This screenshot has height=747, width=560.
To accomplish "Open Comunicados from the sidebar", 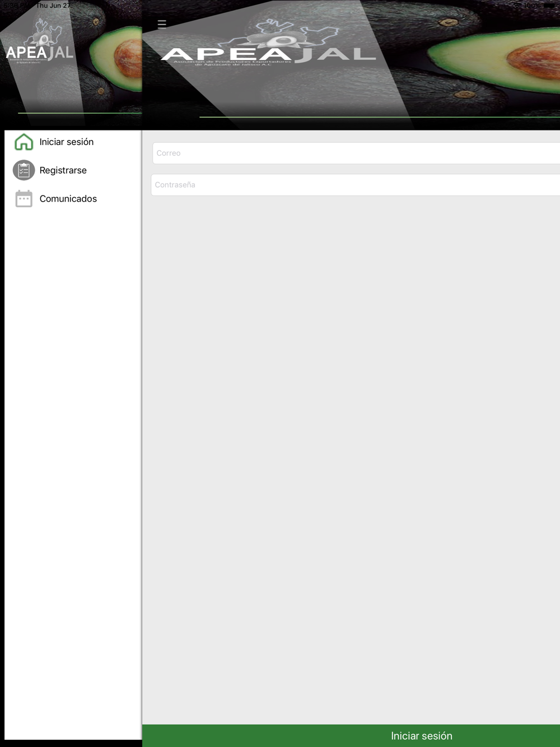I will pyautogui.click(x=68, y=199).
